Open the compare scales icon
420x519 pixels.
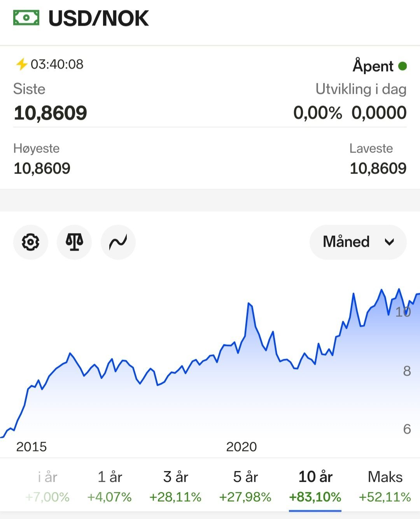pos(74,242)
